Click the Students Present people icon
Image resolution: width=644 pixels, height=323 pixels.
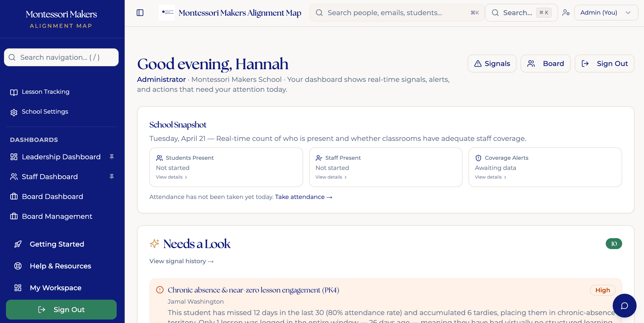pyautogui.click(x=159, y=158)
